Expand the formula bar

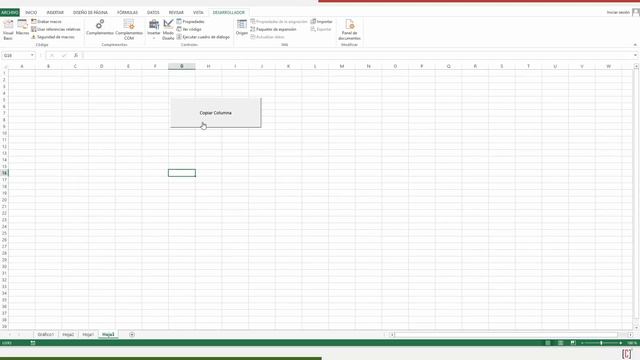635,55
